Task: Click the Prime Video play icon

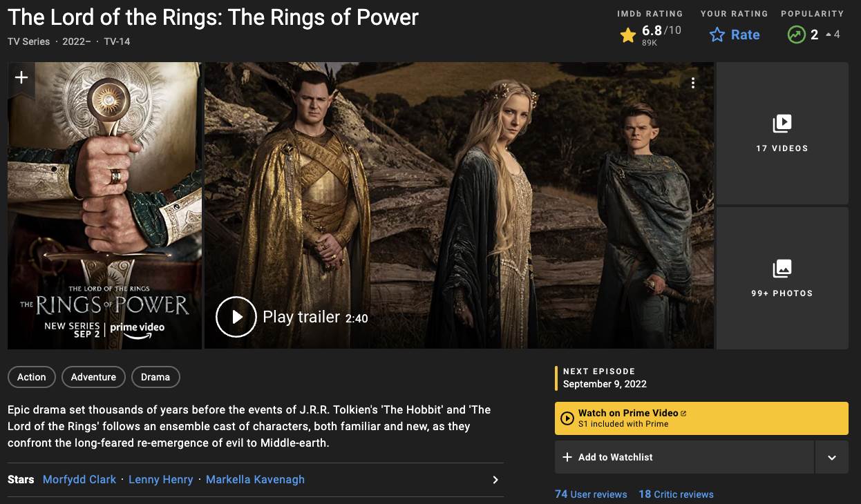Action: click(x=567, y=418)
